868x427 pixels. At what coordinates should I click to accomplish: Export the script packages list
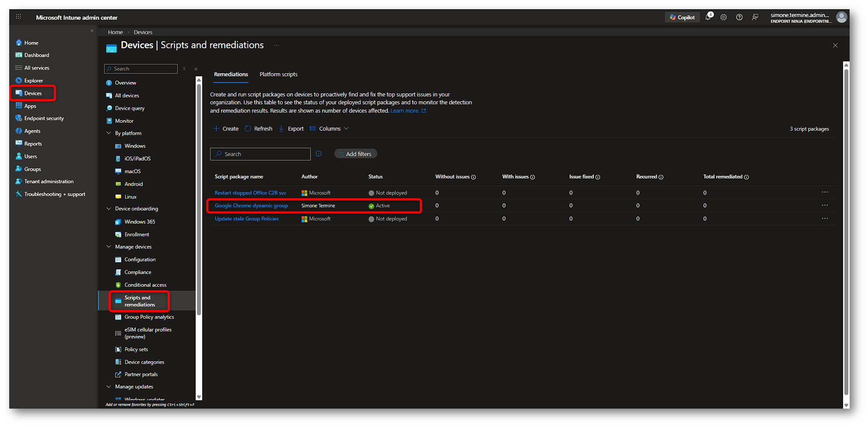pos(291,129)
